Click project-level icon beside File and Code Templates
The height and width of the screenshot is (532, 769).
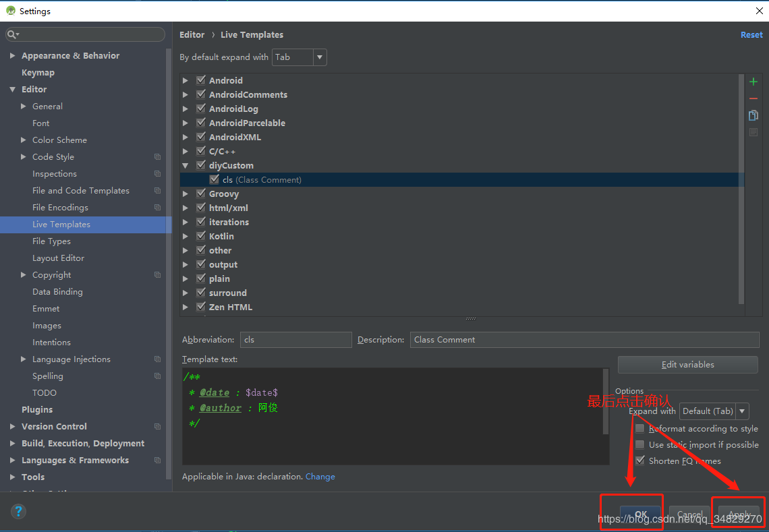pos(157,190)
